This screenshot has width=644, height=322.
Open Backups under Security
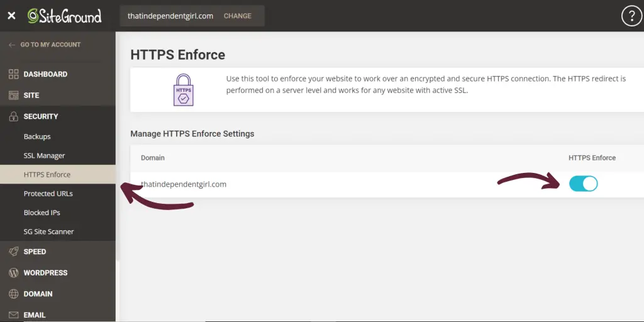37,136
